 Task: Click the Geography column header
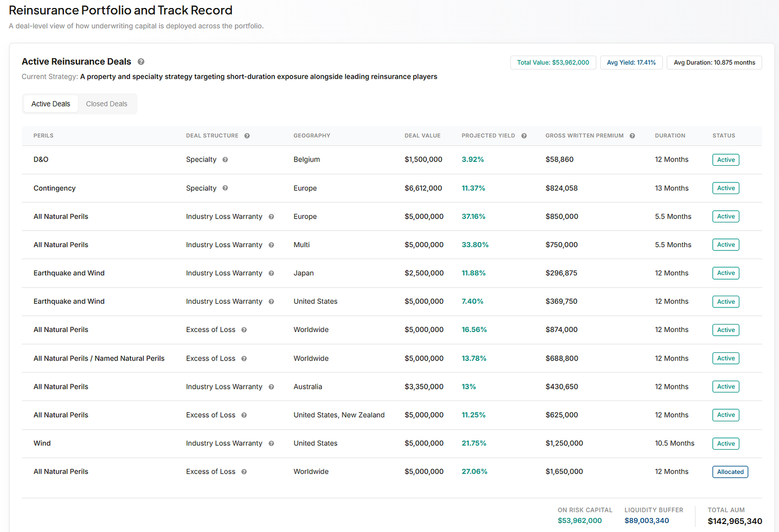(x=312, y=136)
